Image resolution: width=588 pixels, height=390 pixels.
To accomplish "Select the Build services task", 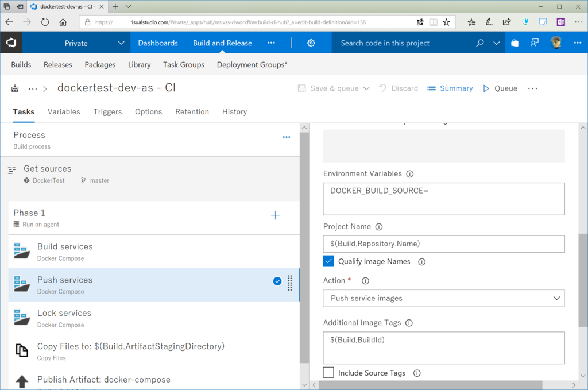I will [154, 252].
